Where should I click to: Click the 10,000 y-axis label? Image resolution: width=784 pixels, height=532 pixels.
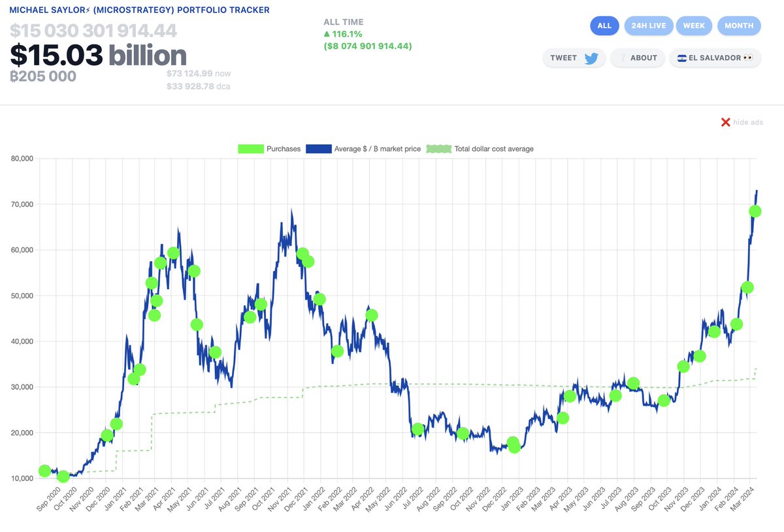(x=22, y=478)
